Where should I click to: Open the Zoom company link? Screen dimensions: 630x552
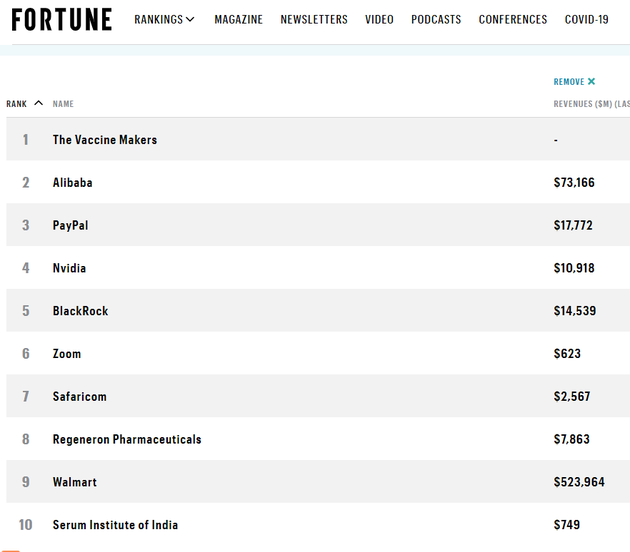pos(67,354)
